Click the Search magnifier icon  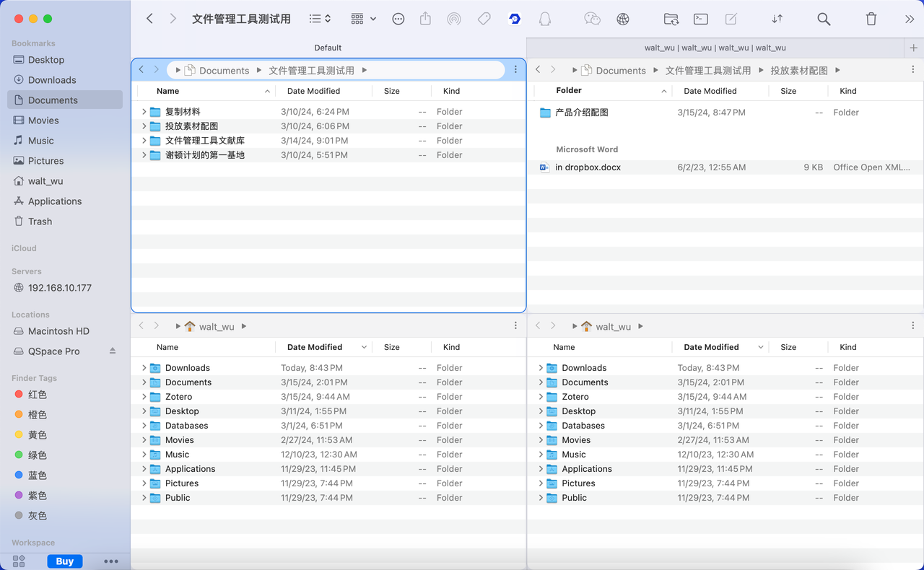click(824, 19)
